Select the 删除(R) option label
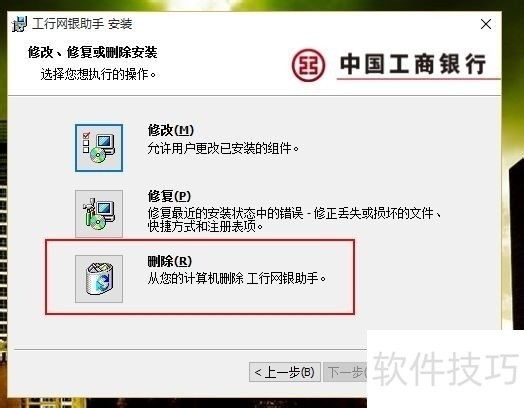The height and width of the screenshot is (408, 524). tap(170, 261)
